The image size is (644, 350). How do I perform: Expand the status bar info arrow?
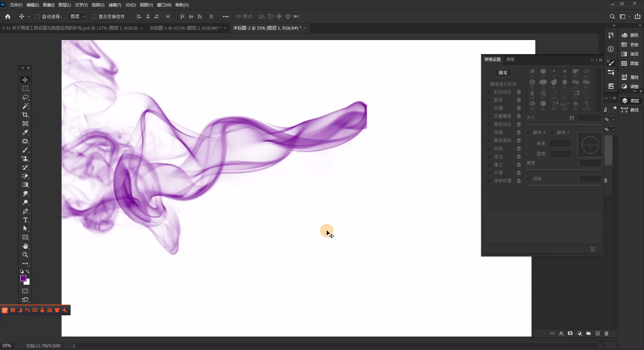click(x=74, y=346)
